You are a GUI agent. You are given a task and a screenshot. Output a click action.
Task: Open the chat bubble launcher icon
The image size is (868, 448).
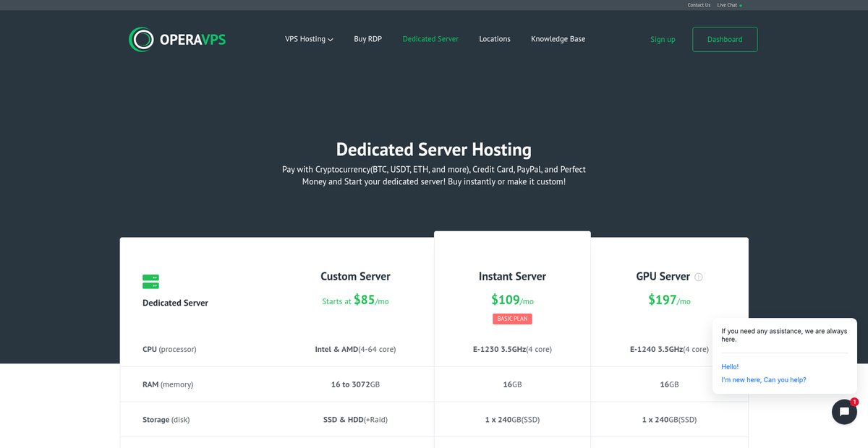844,412
